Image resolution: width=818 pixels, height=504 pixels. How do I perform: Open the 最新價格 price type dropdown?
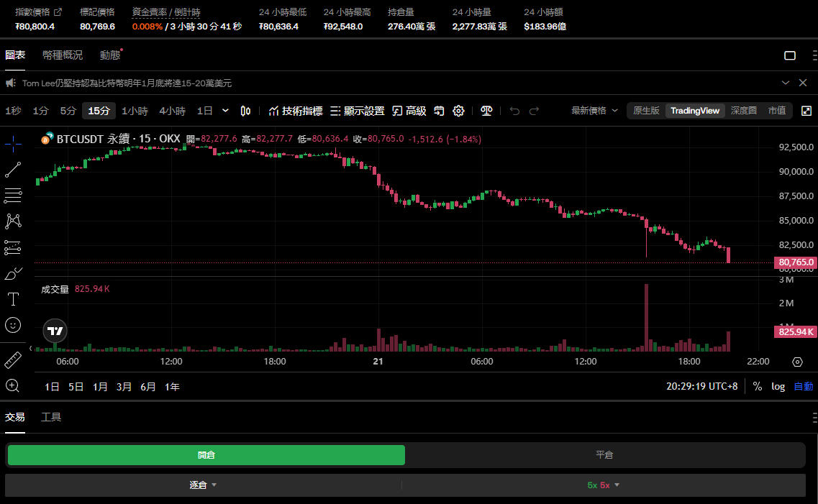tap(594, 111)
